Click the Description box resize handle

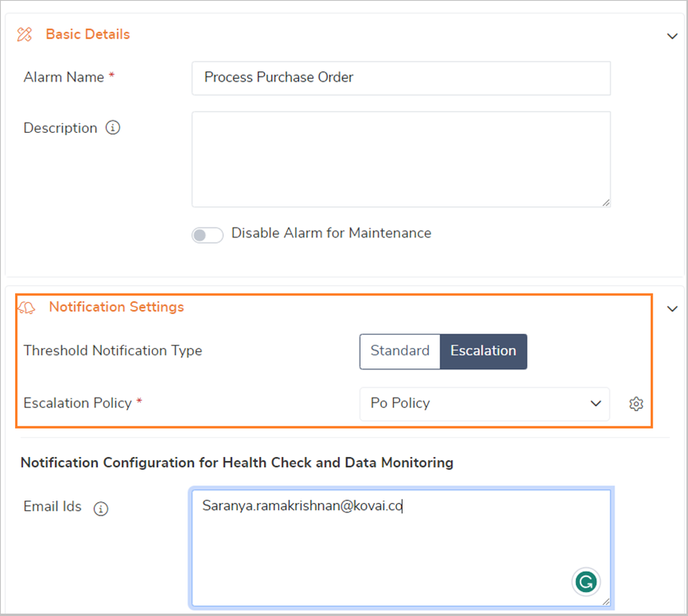pyautogui.click(x=606, y=202)
